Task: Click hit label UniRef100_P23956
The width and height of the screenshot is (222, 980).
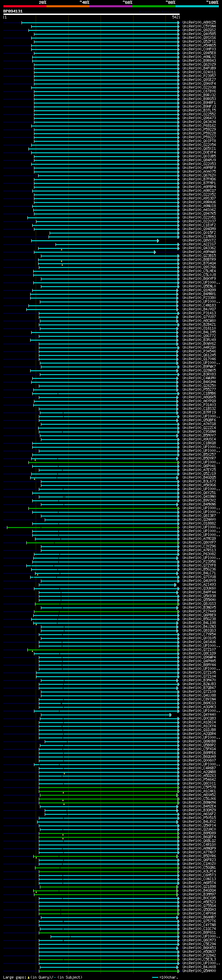Action: tap(199, 561)
